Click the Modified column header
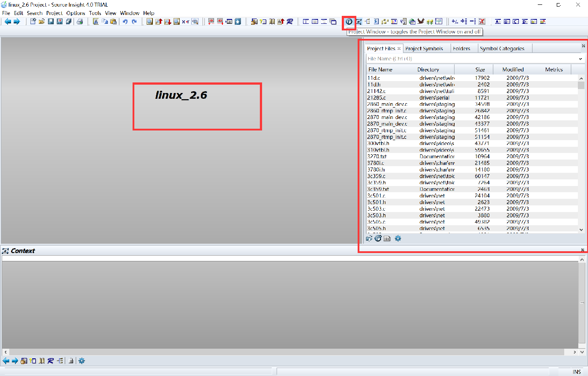Viewport: 588px width, 376px height. click(x=513, y=69)
